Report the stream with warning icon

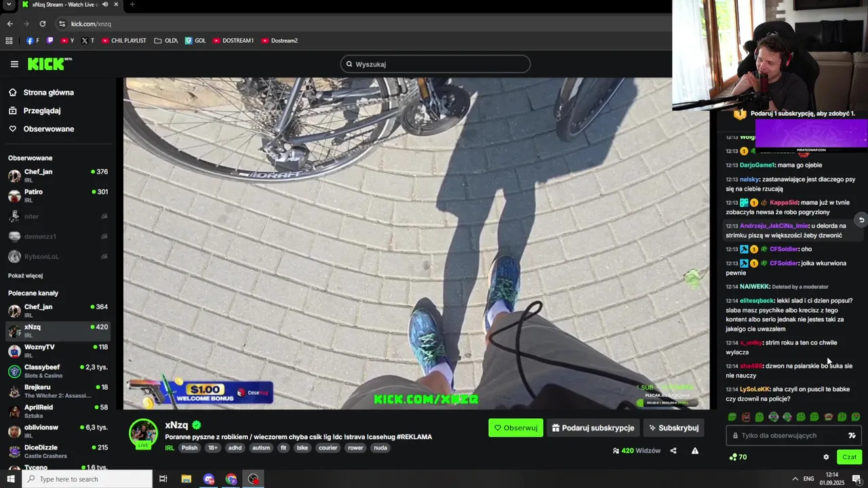(x=695, y=451)
